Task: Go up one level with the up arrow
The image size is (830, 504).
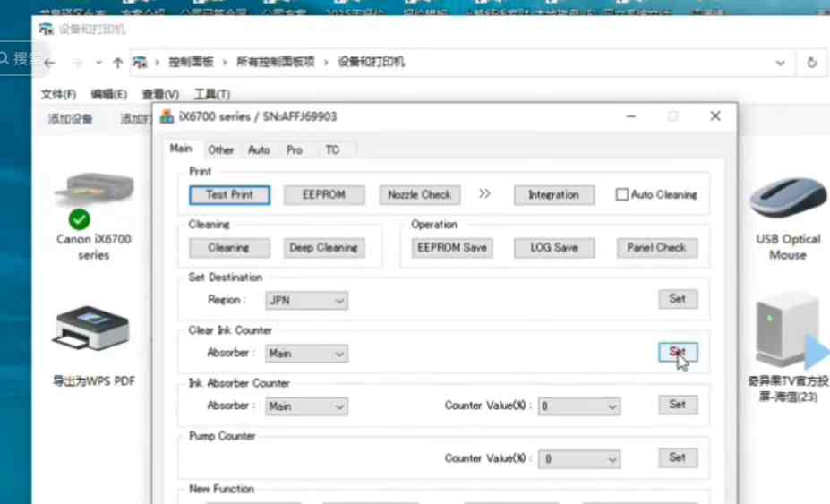Action: (x=117, y=63)
